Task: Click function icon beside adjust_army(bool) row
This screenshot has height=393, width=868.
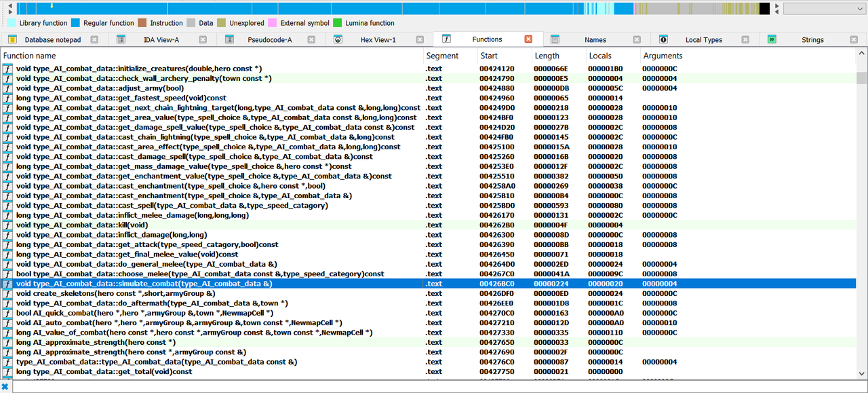Action: click(x=7, y=88)
